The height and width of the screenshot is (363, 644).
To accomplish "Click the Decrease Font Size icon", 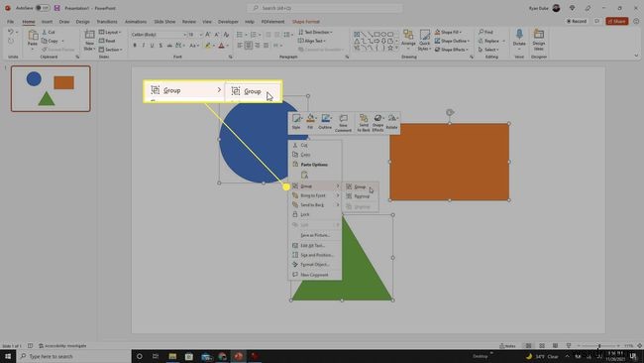I will 217,35.
